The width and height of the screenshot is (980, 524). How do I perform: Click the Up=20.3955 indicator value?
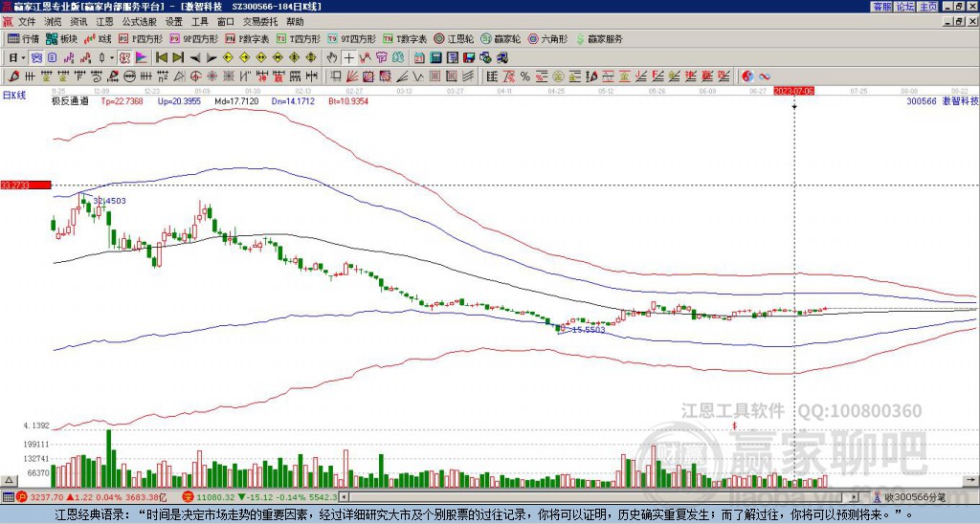(x=179, y=100)
